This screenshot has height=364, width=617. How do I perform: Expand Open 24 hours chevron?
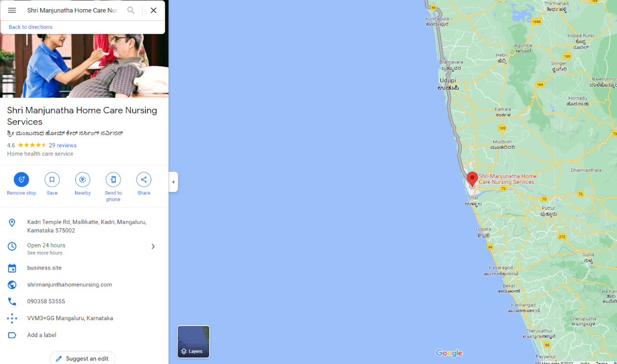[x=153, y=247]
